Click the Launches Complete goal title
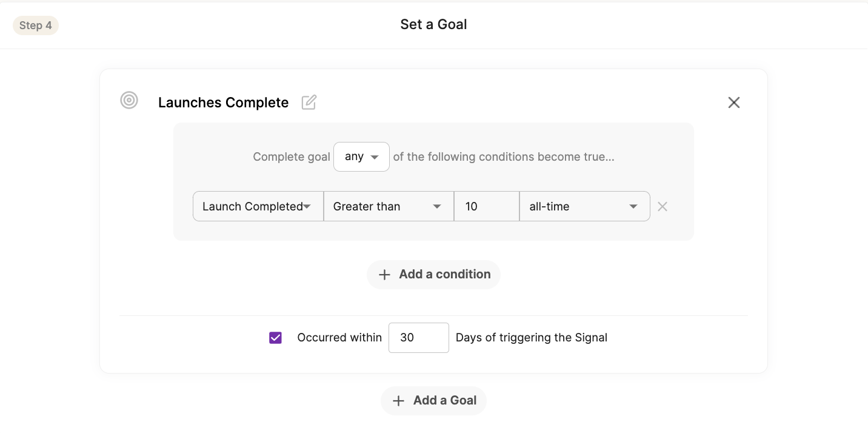The width and height of the screenshot is (868, 433). click(x=223, y=103)
